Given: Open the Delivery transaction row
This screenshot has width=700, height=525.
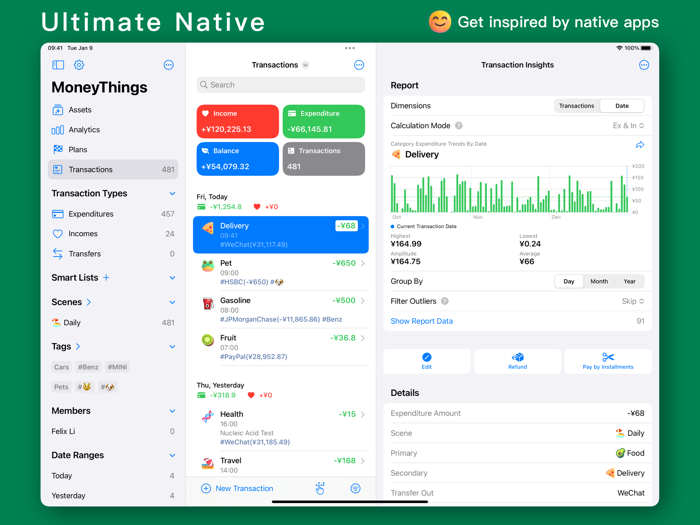Looking at the screenshot, I should 281,235.
